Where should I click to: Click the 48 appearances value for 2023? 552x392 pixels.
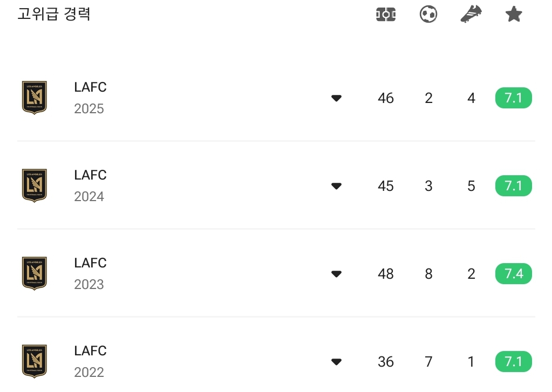(386, 274)
